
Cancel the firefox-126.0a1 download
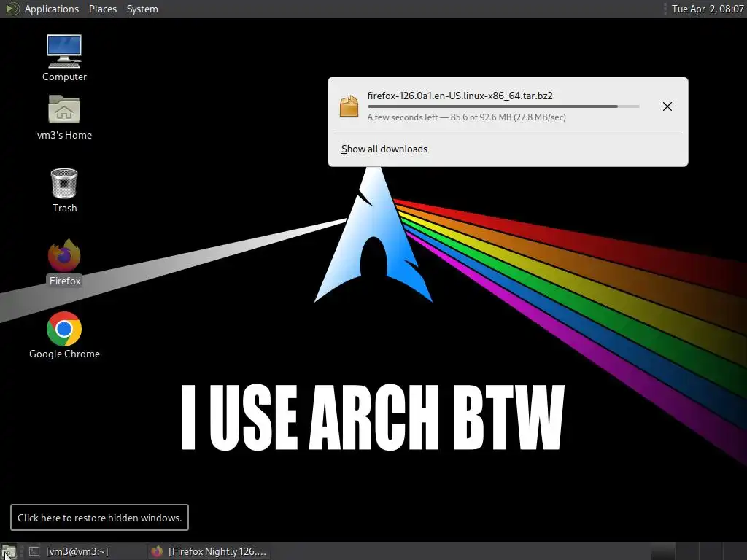(x=667, y=106)
